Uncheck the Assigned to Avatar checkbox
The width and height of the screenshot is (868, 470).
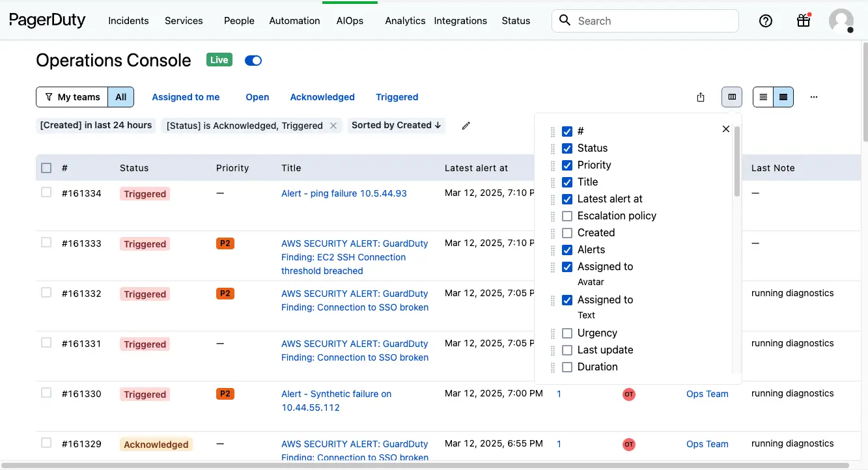[x=567, y=267]
